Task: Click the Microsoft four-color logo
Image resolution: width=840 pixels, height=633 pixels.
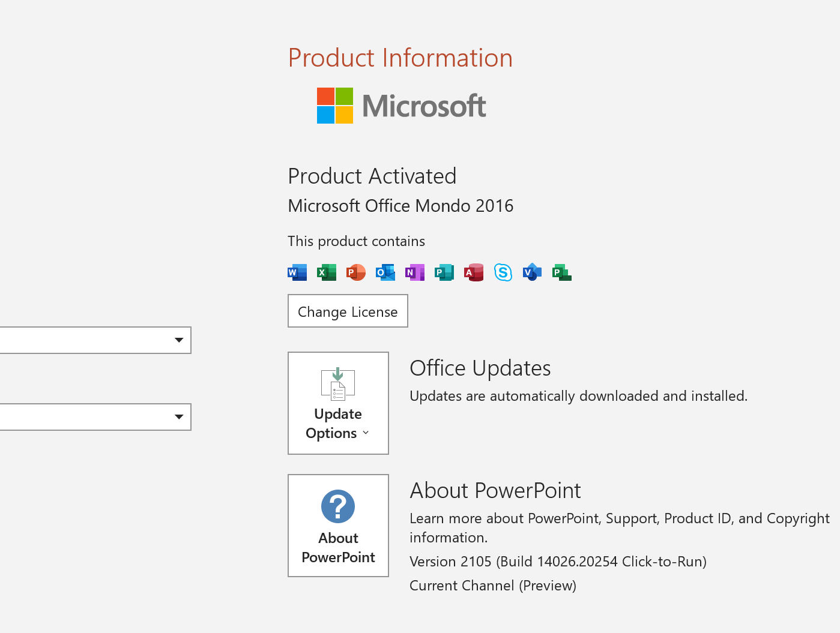Action: (335, 106)
